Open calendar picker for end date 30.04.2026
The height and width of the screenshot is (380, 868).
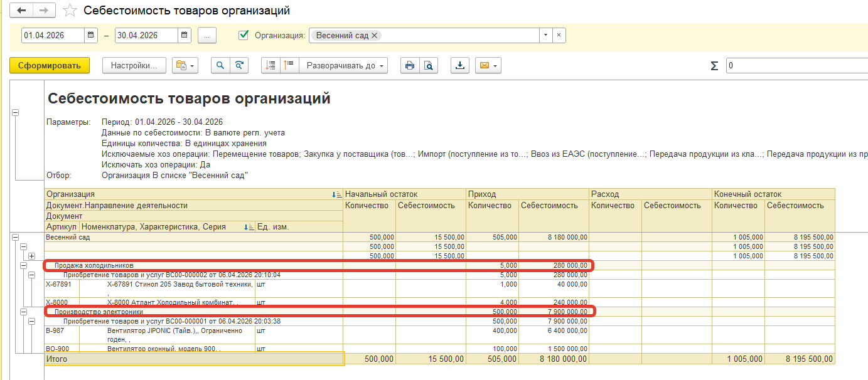[x=185, y=36]
